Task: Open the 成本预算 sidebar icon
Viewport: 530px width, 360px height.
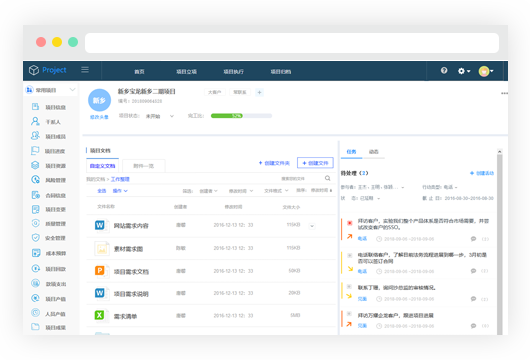Action: pos(36,253)
